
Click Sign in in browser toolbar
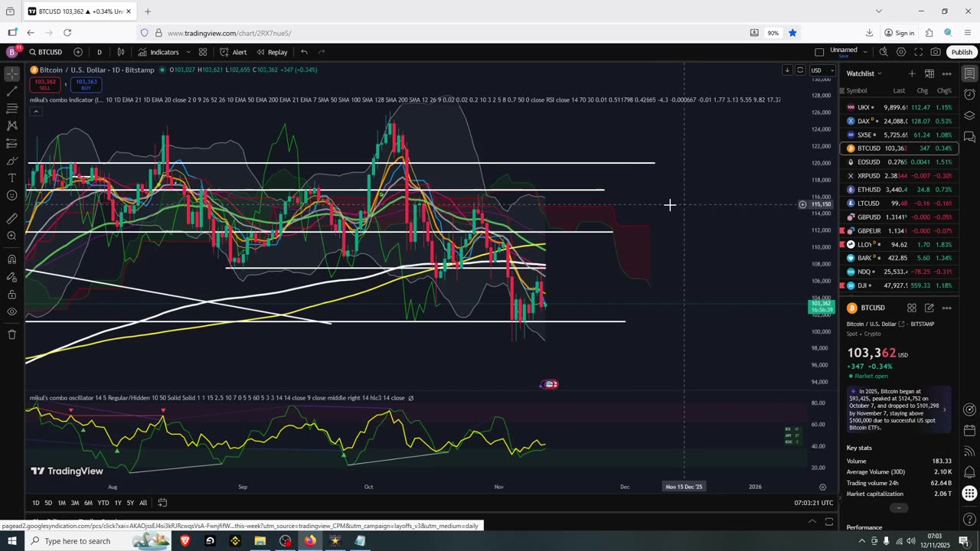900,33
